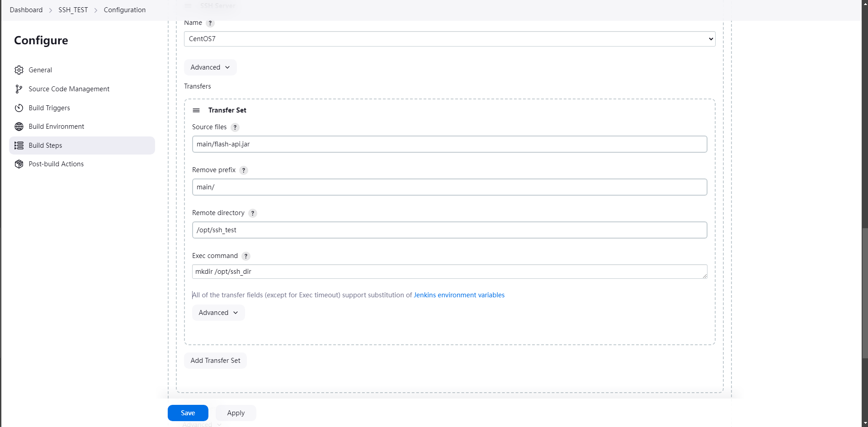The width and height of the screenshot is (868, 427).
Task: Go to the Post-build Actions section
Action: [x=82, y=164]
